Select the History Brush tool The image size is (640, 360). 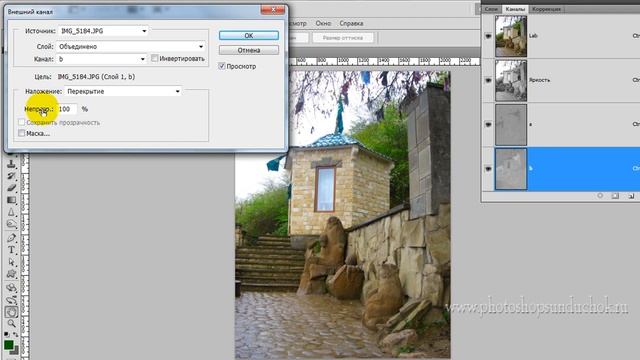11,176
